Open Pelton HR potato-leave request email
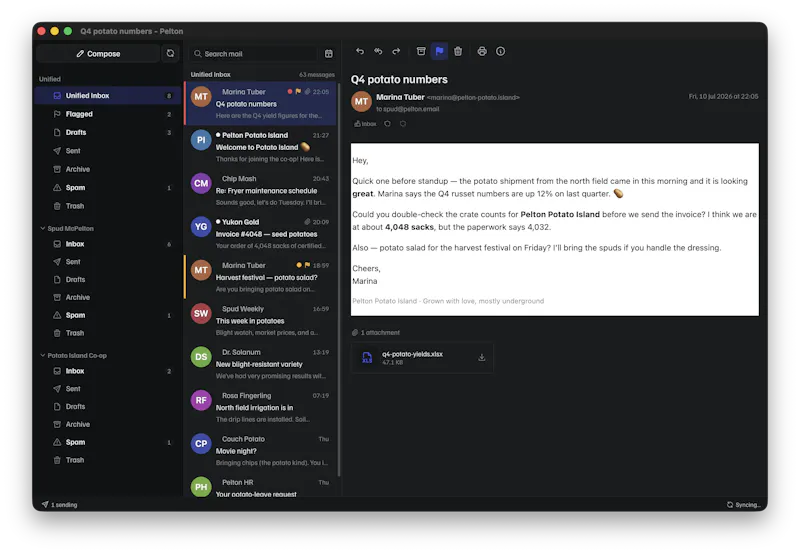Image resolution: width=800 pixels, height=554 pixels. [260, 485]
